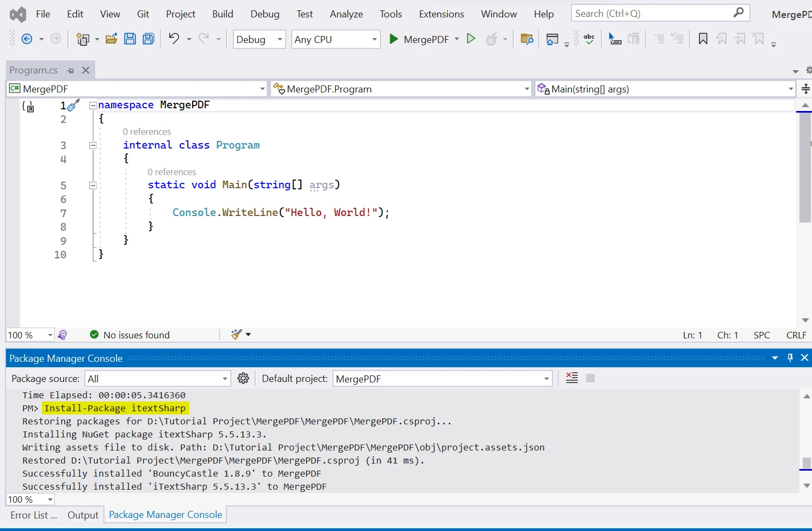
Task: Open the MergePDF project navigation dropdown
Action: 137,89
